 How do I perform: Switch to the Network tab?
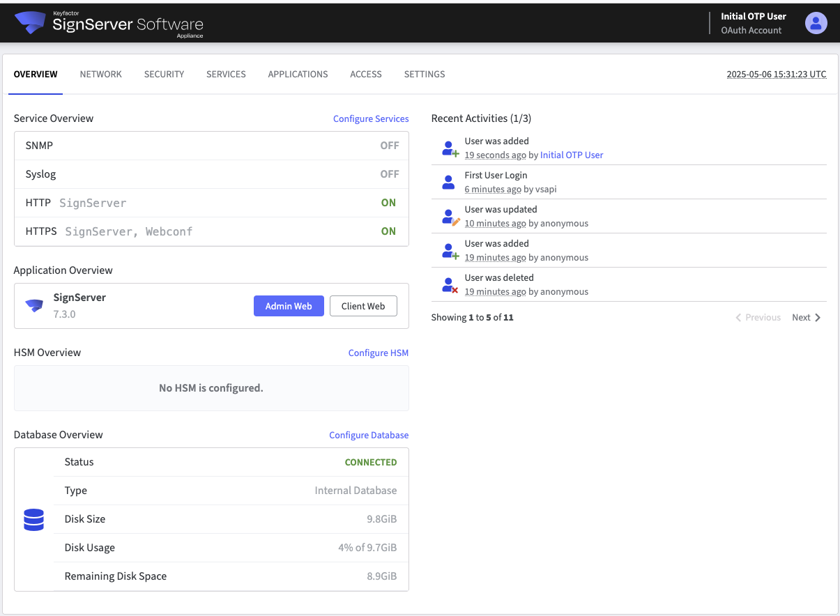(x=100, y=75)
